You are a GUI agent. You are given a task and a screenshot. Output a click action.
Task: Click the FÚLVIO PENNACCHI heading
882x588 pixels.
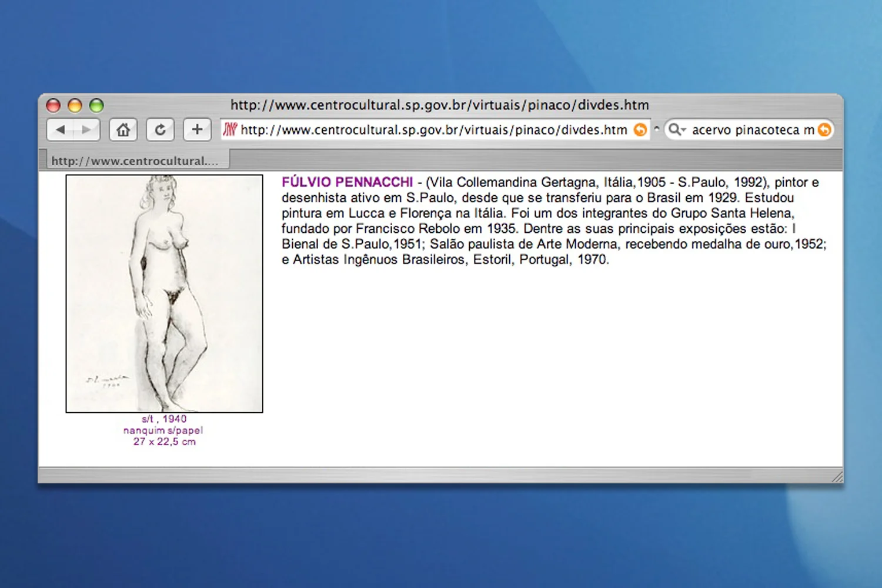[347, 182]
